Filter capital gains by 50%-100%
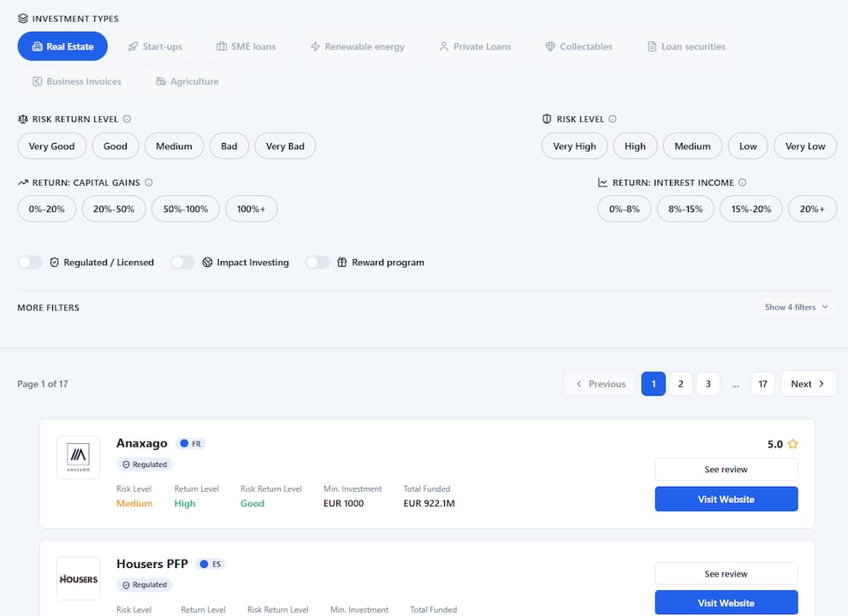Screen dimensions: 848x616 pyautogui.click(x=186, y=209)
